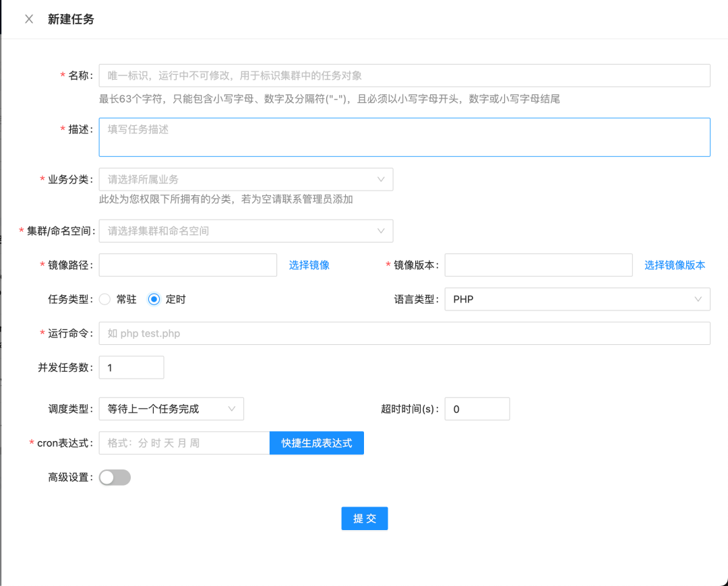This screenshot has width=728, height=586.
Task: Click the 镜像路径 input field
Action: coord(188,265)
